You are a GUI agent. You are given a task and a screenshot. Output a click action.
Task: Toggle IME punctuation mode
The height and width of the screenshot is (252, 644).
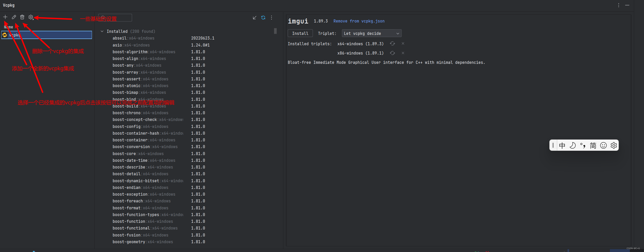(583, 146)
